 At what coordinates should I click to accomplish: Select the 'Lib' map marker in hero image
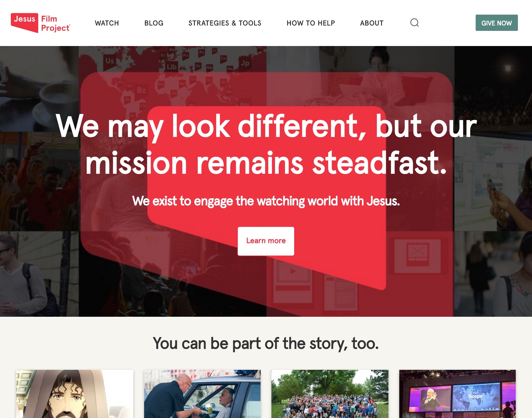(x=171, y=67)
